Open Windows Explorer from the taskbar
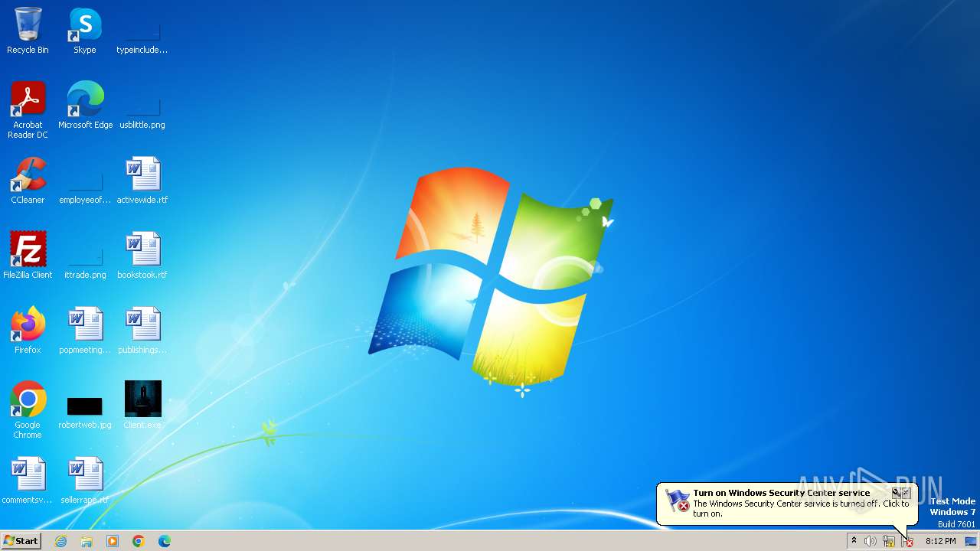The height and width of the screenshot is (551, 980). (87, 541)
